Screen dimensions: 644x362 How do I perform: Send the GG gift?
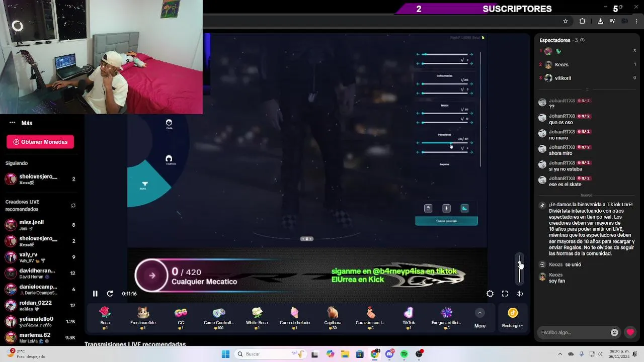coord(181,318)
